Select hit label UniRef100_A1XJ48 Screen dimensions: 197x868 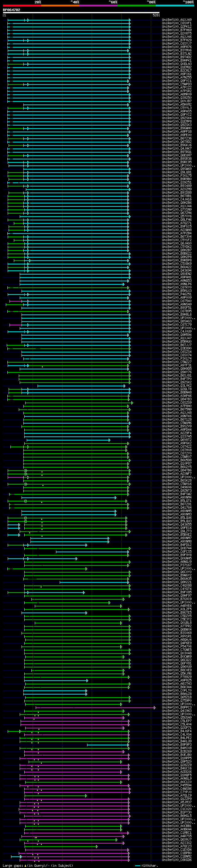point(177,413)
